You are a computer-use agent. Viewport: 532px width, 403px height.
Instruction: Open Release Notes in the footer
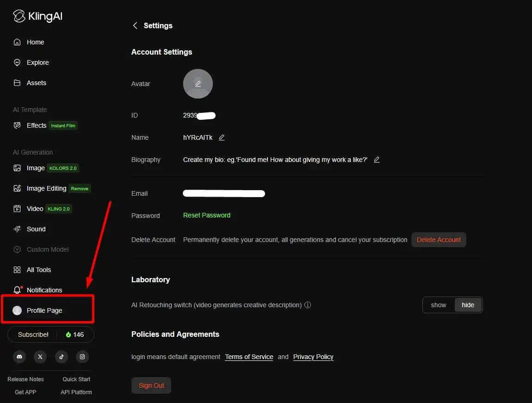tap(26, 379)
